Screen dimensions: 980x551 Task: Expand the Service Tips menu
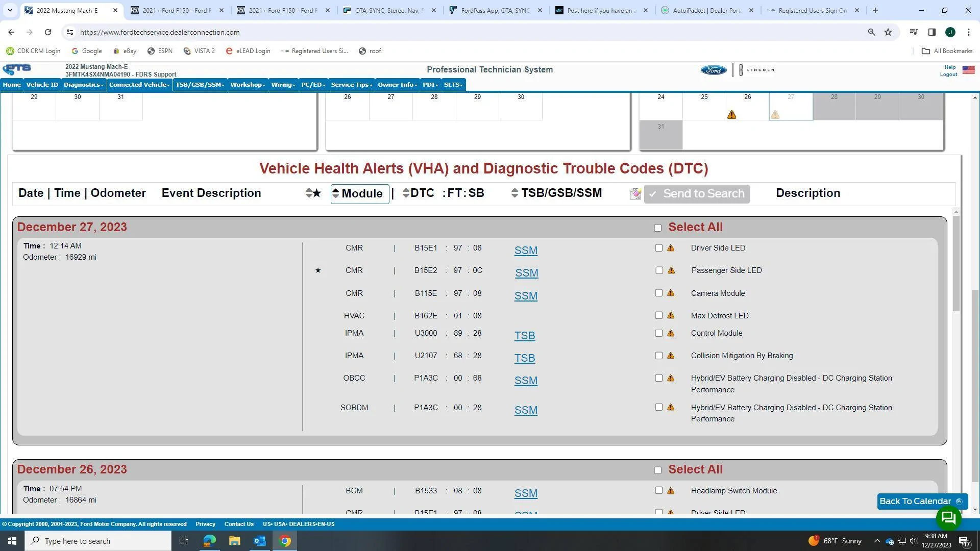pos(352,85)
